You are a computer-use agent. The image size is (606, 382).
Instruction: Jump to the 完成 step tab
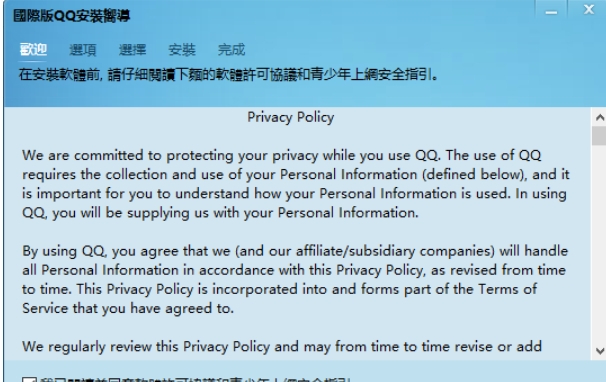(231, 49)
